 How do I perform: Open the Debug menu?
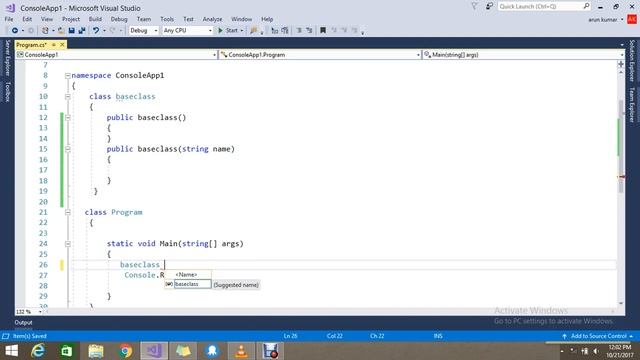[x=119, y=19]
